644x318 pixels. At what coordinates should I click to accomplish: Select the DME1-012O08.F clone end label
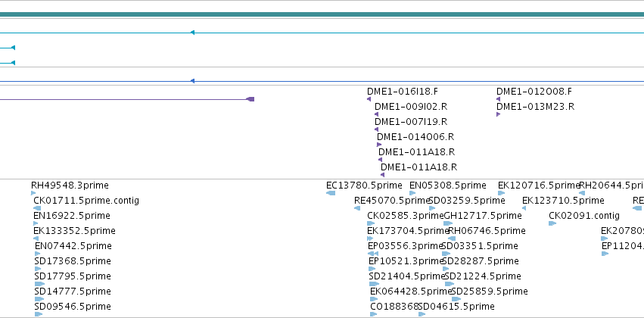point(534,91)
